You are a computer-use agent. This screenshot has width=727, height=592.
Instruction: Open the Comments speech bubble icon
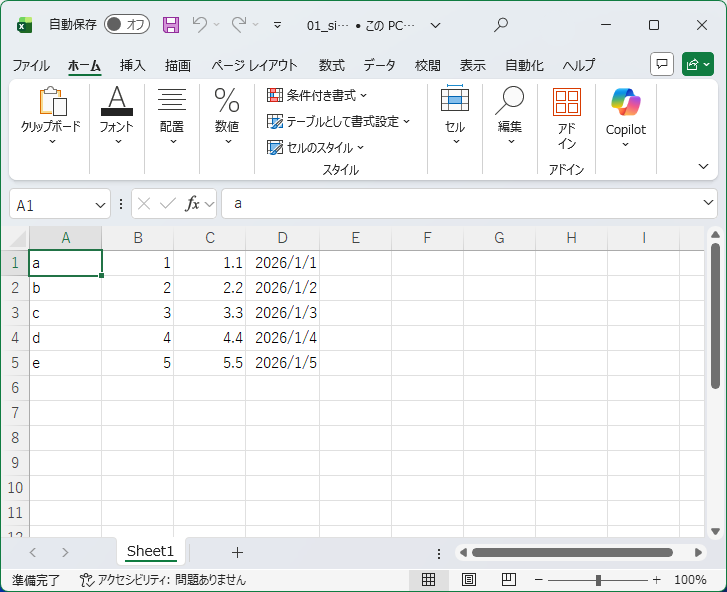661,64
